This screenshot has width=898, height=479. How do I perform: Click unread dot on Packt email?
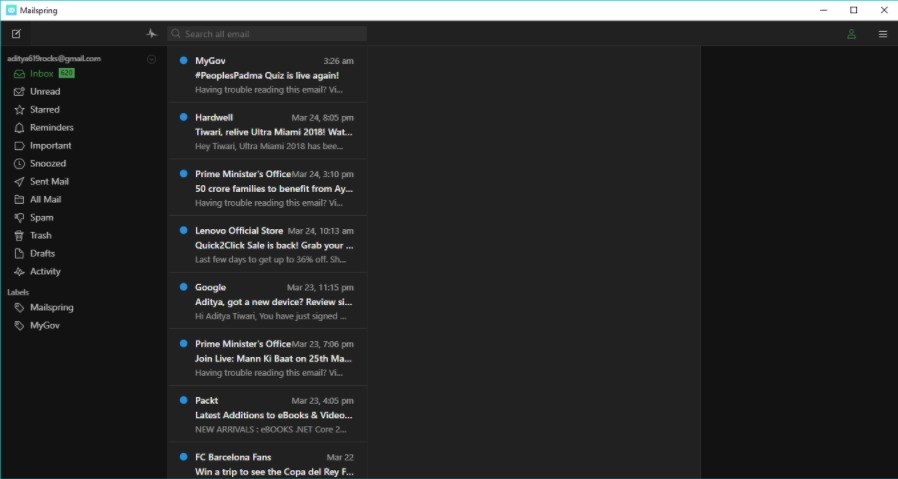[183, 400]
